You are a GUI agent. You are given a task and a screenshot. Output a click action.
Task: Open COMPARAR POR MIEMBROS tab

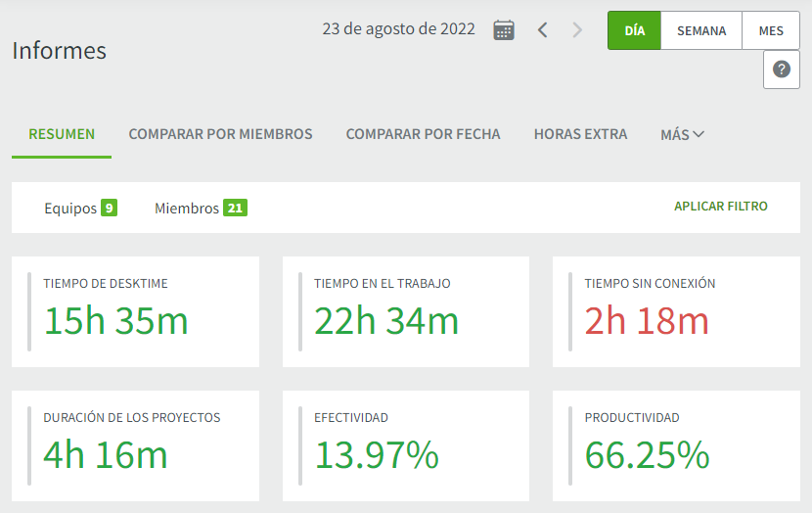[220, 134]
